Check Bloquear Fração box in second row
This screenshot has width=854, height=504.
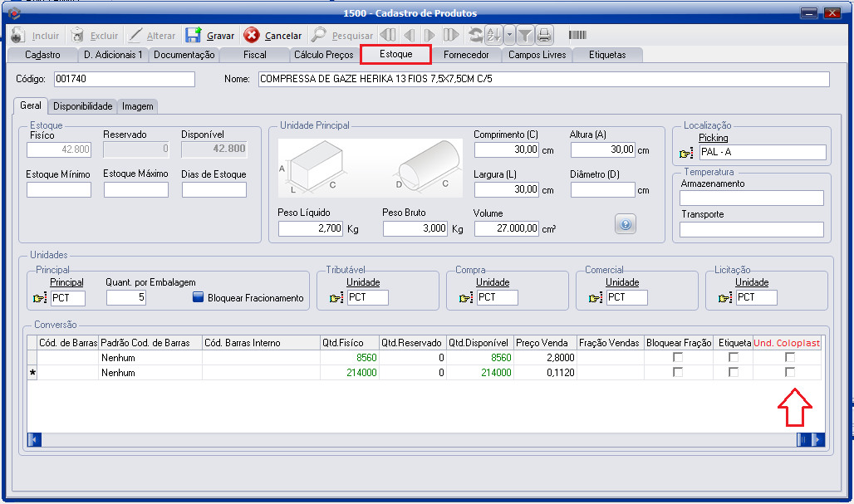(x=678, y=373)
